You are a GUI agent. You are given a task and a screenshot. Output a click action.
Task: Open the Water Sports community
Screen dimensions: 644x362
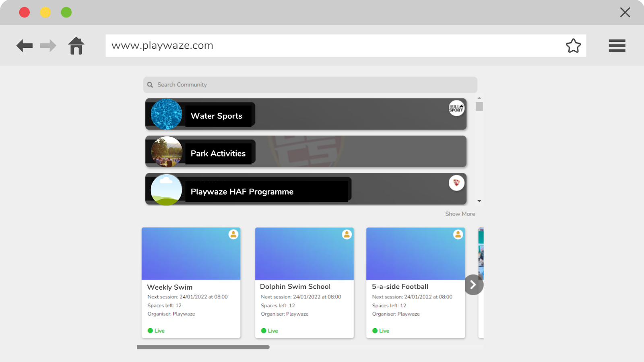click(306, 114)
